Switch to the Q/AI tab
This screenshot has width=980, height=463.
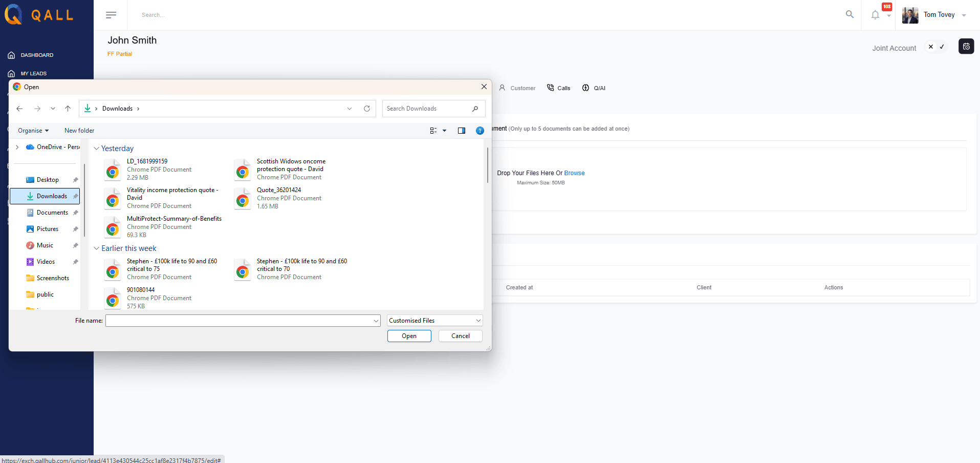click(594, 88)
